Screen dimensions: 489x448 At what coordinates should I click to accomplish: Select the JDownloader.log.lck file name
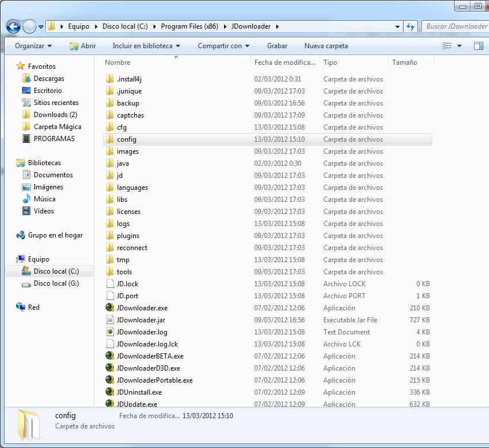147,344
